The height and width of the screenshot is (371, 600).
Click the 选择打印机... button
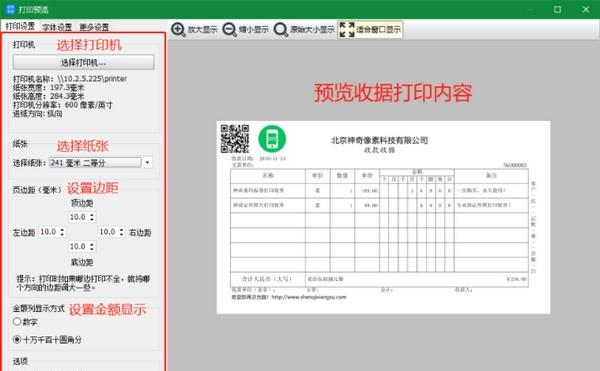click(83, 62)
